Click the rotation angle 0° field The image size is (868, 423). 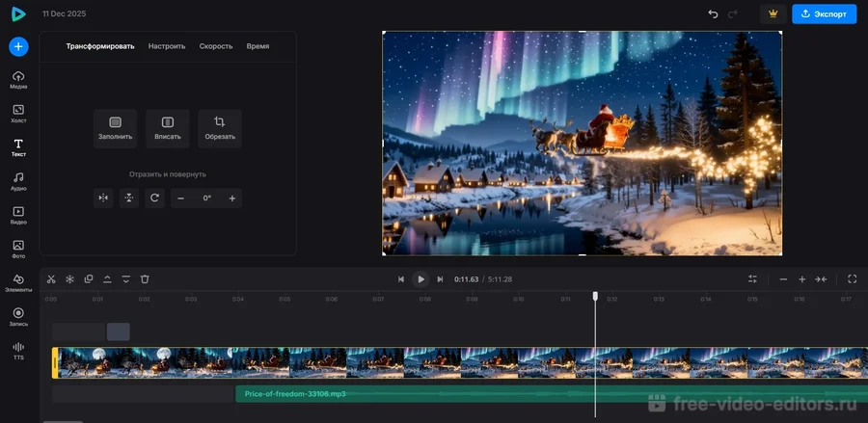[206, 198]
